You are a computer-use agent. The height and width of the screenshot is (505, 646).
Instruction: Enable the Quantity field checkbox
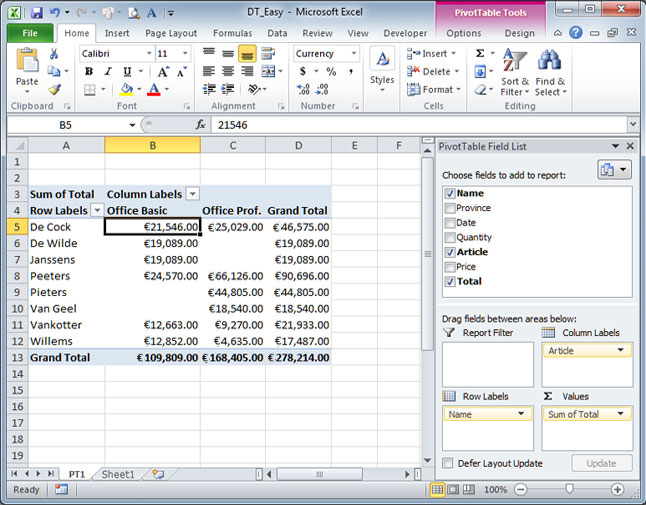(x=449, y=238)
